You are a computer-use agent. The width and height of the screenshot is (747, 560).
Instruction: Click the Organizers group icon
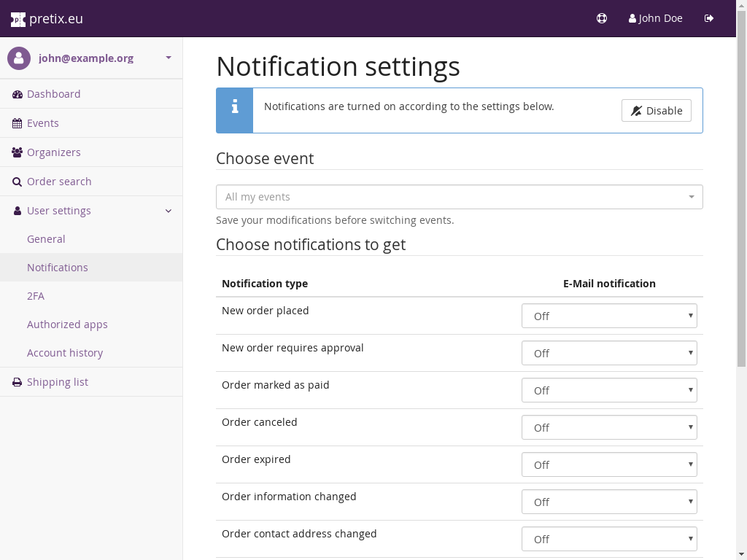(x=18, y=152)
